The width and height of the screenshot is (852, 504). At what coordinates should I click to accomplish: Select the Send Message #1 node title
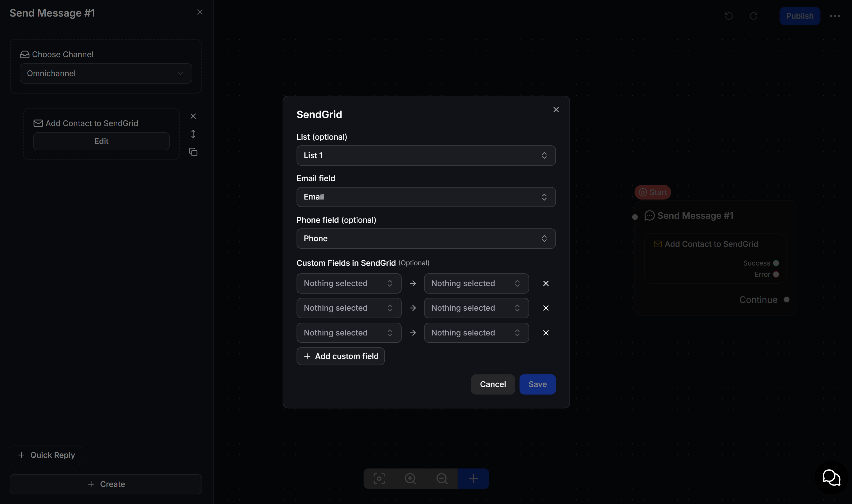point(695,216)
